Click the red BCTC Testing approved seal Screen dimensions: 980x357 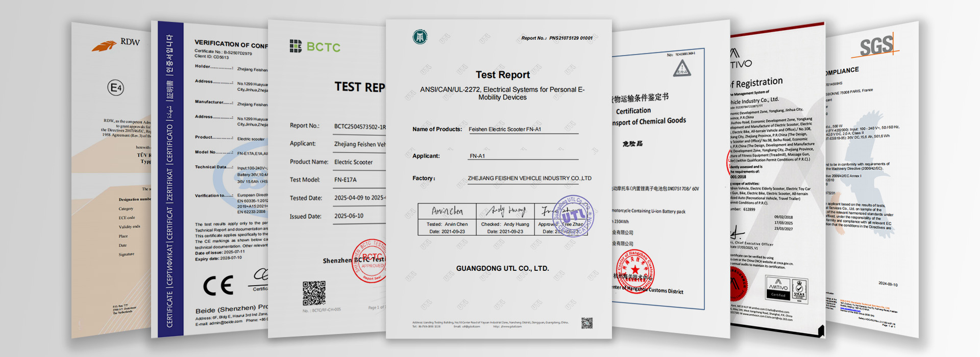click(371, 260)
